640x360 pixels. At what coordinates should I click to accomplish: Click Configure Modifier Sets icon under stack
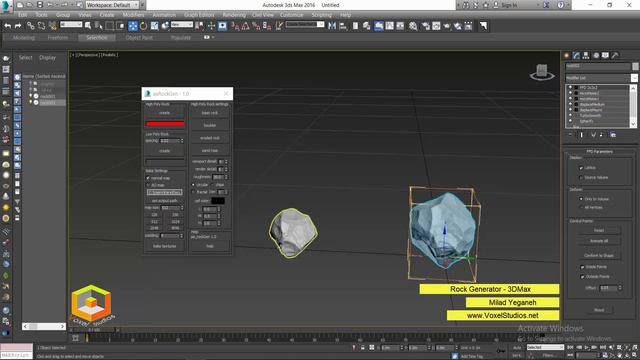(613, 135)
